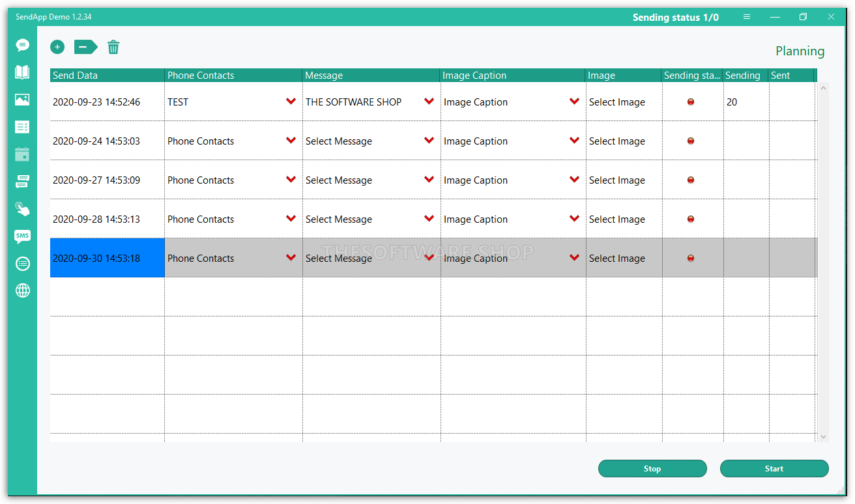The height and width of the screenshot is (504, 855).
Task: Click the status light on the 2020-09-24 row
Action: [x=691, y=141]
